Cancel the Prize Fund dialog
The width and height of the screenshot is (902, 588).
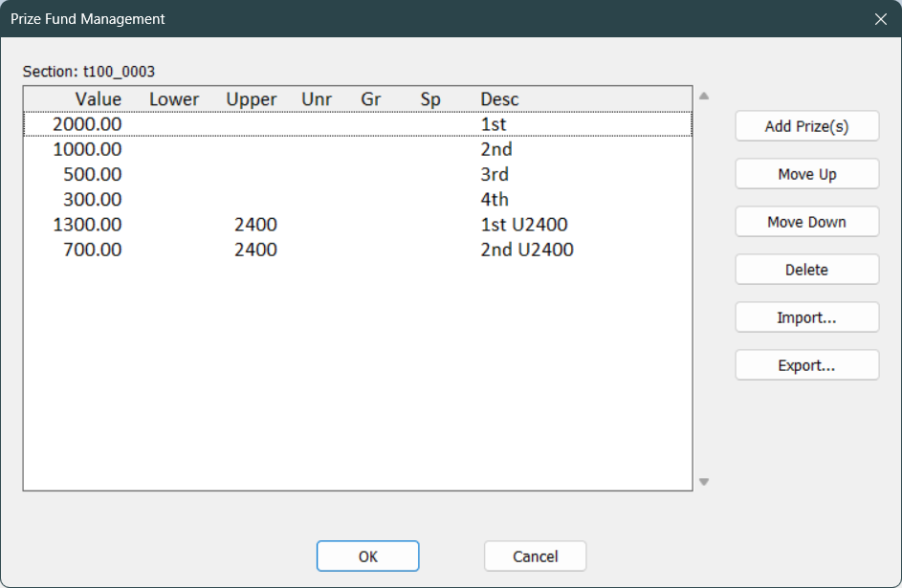pyautogui.click(x=535, y=555)
